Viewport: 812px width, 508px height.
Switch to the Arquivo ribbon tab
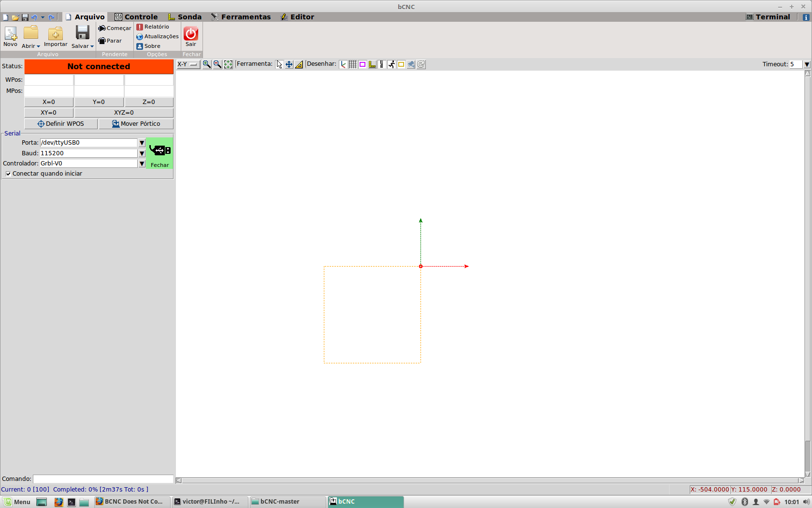coord(85,17)
